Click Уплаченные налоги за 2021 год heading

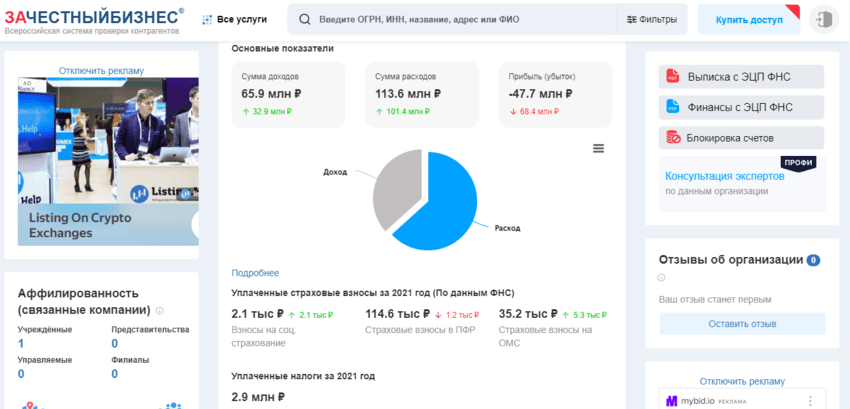(x=303, y=376)
